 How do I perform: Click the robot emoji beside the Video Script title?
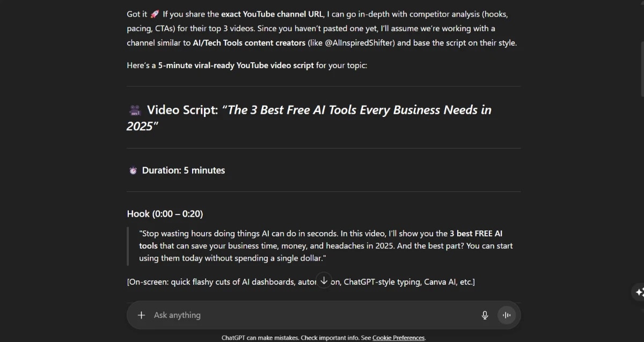[x=134, y=109]
